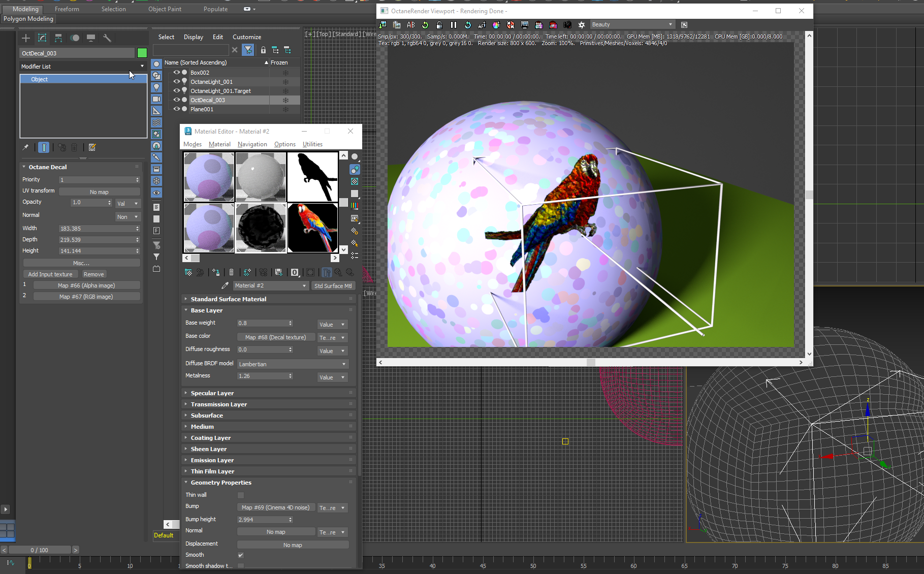The width and height of the screenshot is (924, 574).
Task: Open the Hierarchy tab in the command panel
Action: coord(58,38)
